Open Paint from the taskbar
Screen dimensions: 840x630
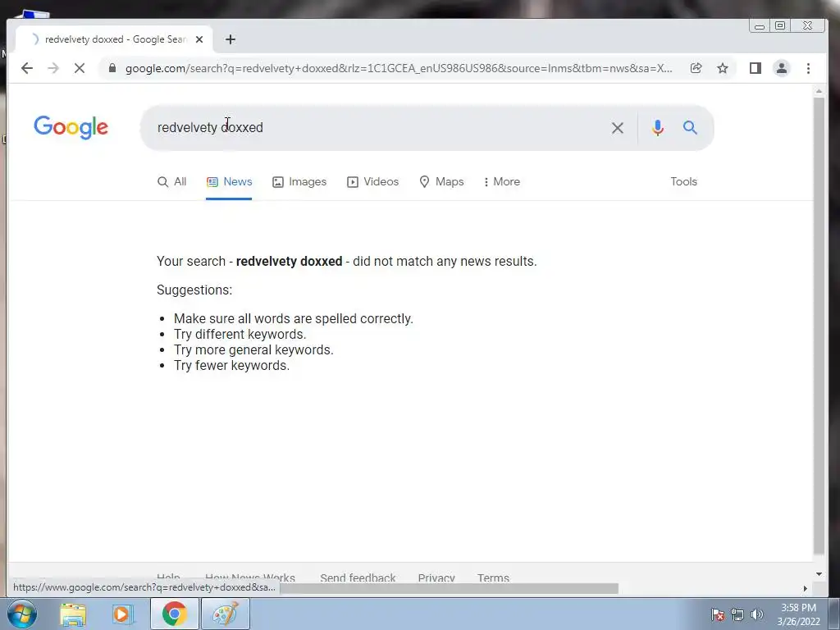[x=225, y=614]
